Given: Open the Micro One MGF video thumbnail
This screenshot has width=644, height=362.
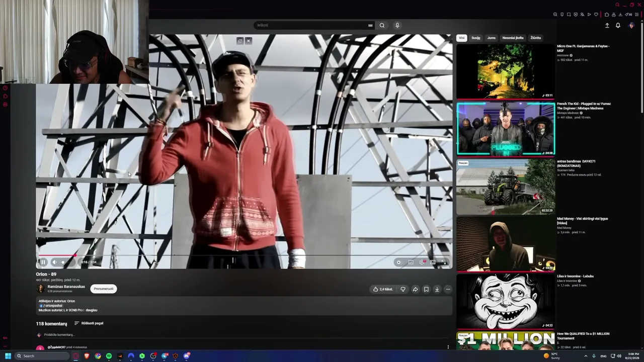Looking at the screenshot, I should (506, 71).
